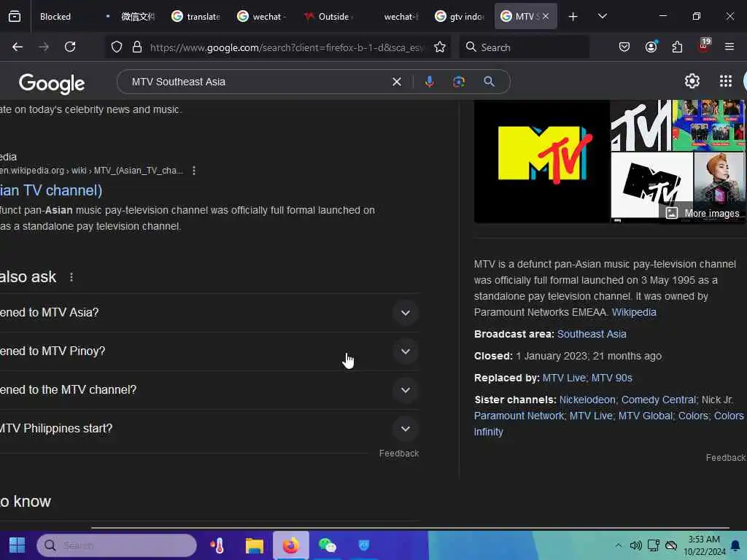Open the Wikipedia link in knowledge panel

coord(634,312)
